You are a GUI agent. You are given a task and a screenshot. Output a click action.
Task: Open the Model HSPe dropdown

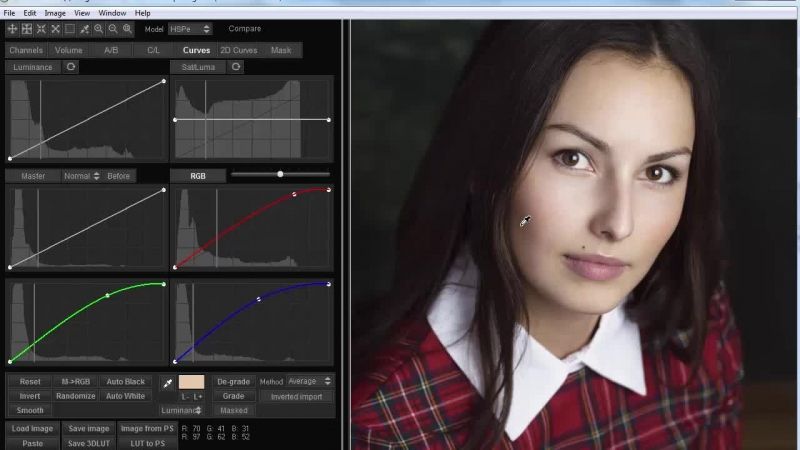(x=190, y=29)
